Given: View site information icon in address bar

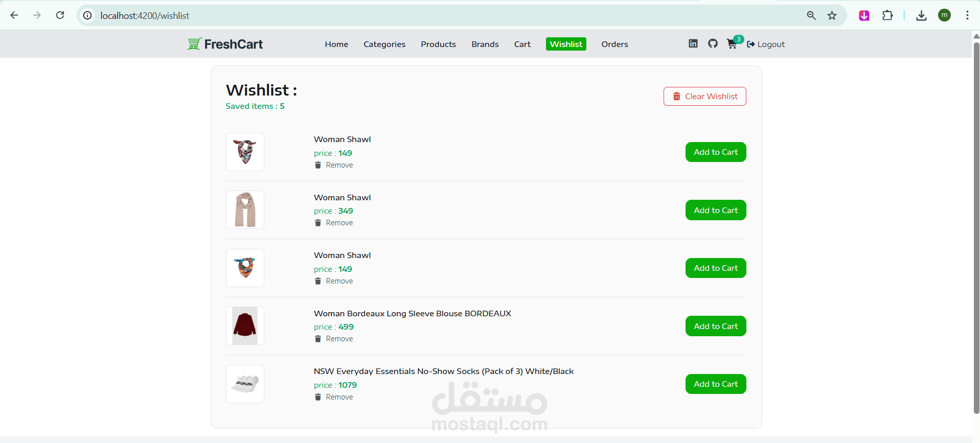Looking at the screenshot, I should click(88, 15).
